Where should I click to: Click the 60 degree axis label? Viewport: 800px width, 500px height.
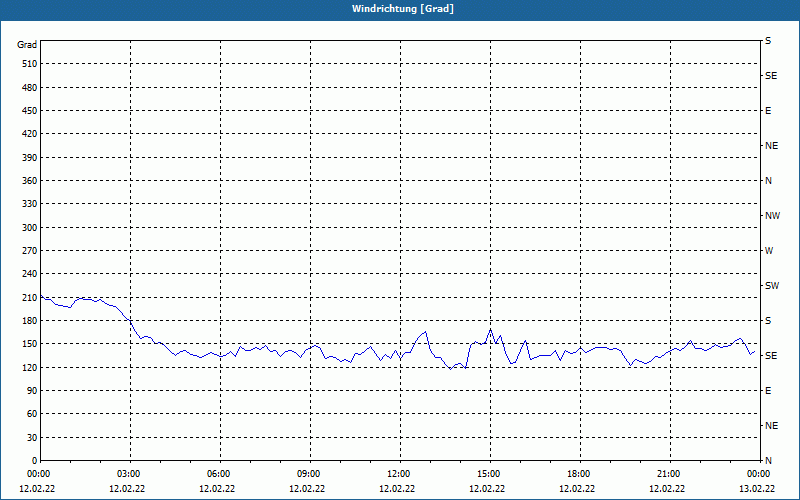32,414
